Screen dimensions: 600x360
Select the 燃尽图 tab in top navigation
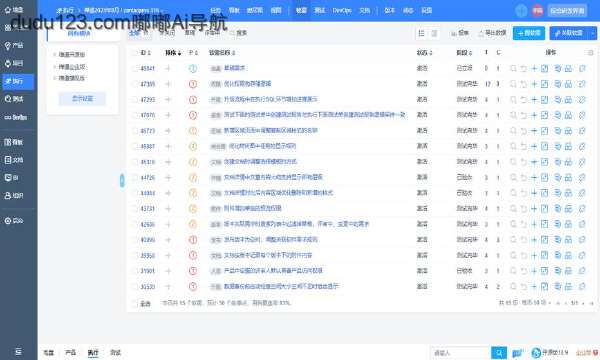(x=254, y=10)
